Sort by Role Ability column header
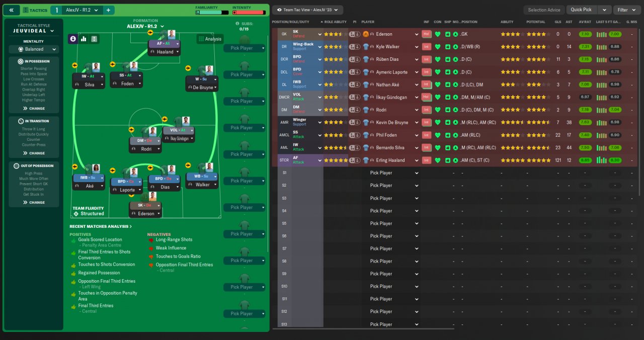644x340 pixels. [336, 22]
